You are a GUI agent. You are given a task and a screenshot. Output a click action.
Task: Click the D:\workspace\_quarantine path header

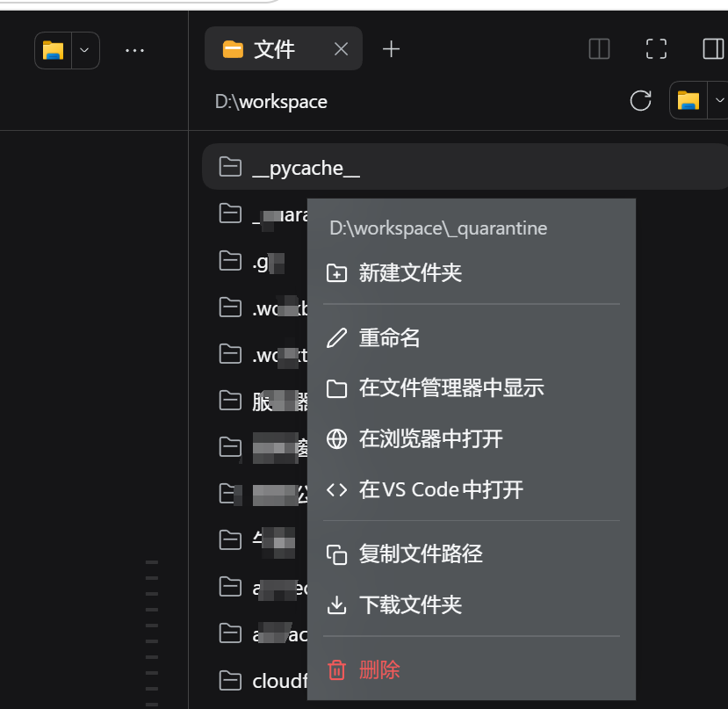point(438,228)
